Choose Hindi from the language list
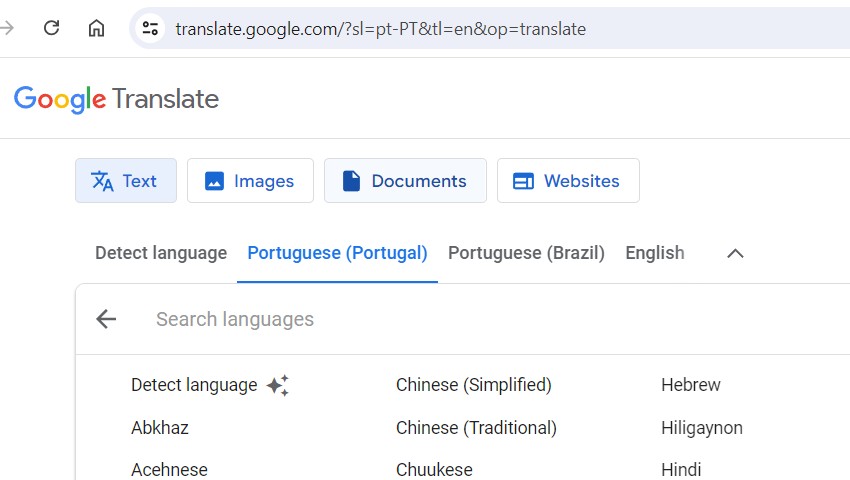This screenshot has height=480, width=850. [681, 470]
